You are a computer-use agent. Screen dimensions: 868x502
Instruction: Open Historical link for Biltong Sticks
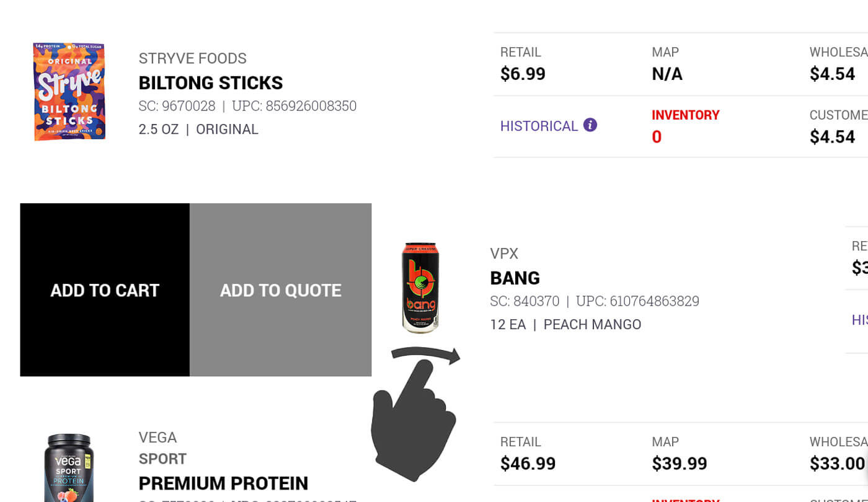click(x=539, y=126)
